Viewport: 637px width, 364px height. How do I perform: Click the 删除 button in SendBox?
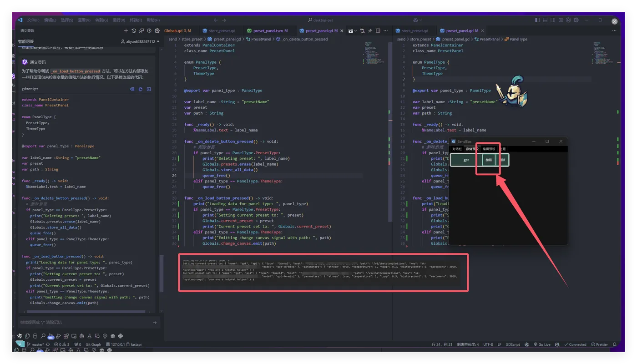502,160
